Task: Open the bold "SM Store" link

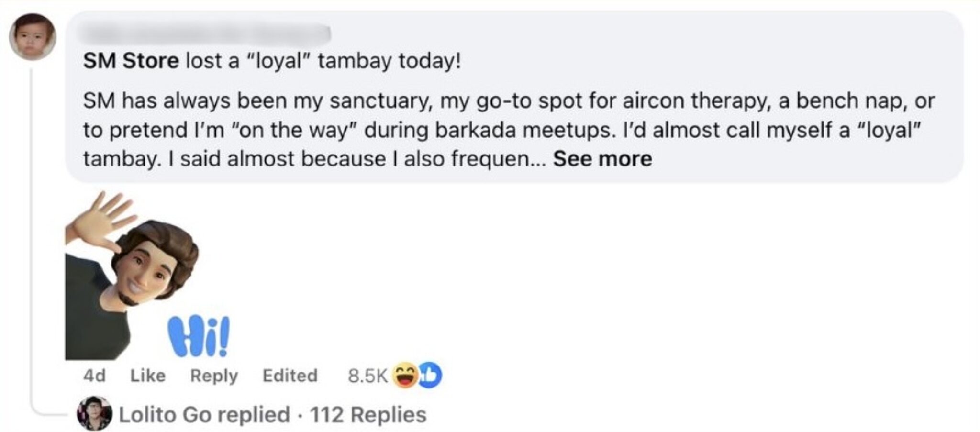Action: [x=131, y=61]
